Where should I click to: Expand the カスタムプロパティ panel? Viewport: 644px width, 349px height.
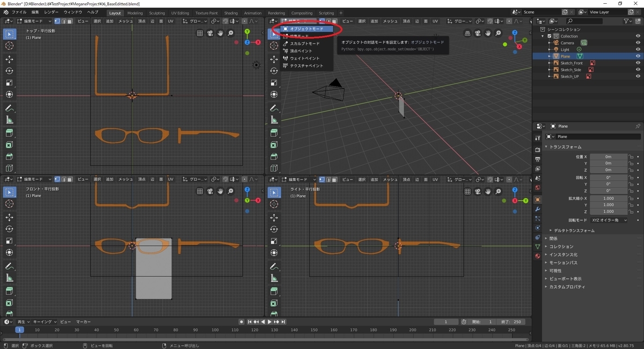565,287
